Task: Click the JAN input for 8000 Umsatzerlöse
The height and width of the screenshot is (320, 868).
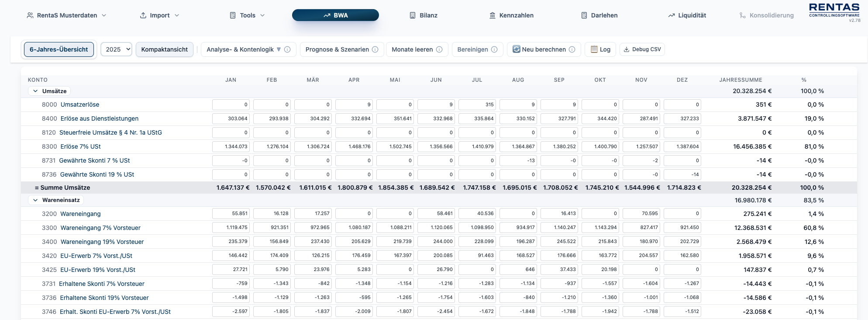Action: [x=231, y=104]
